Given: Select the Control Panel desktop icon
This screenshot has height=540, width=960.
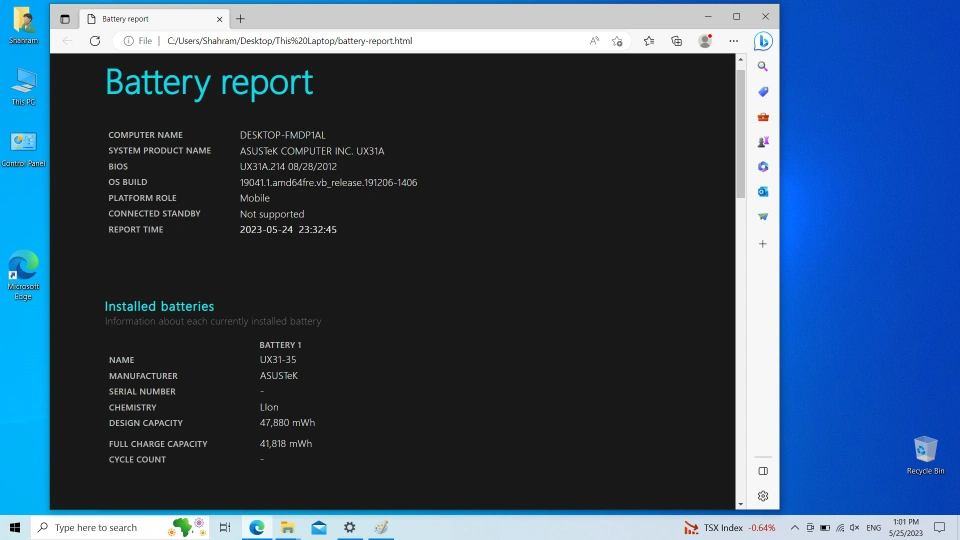Looking at the screenshot, I should click(x=23, y=149).
